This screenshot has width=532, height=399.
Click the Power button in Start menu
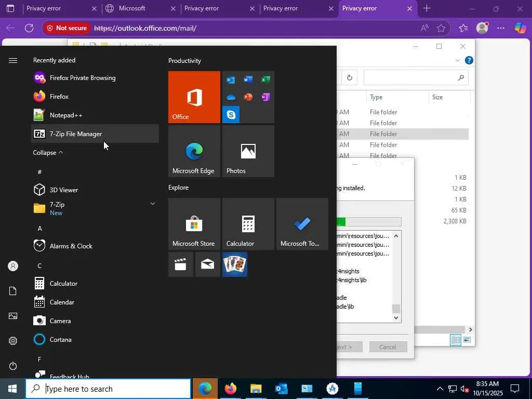point(13,366)
